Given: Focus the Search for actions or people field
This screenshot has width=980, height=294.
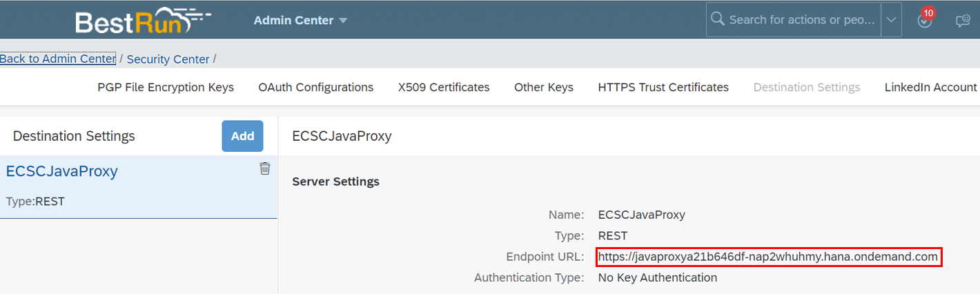Looking at the screenshot, I should [x=801, y=19].
